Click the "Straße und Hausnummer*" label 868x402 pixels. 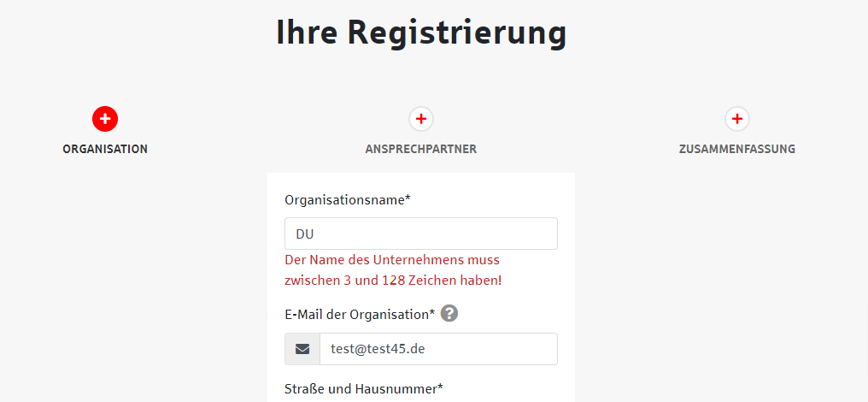(x=364, y=389)
